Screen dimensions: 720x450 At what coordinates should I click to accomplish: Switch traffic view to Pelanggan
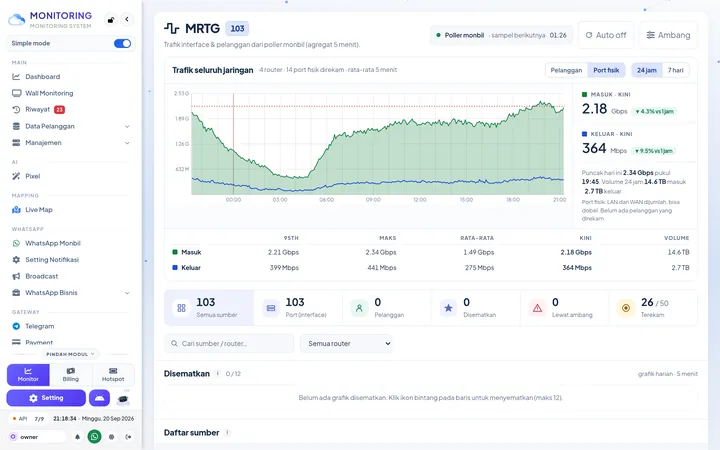point(566,70)
